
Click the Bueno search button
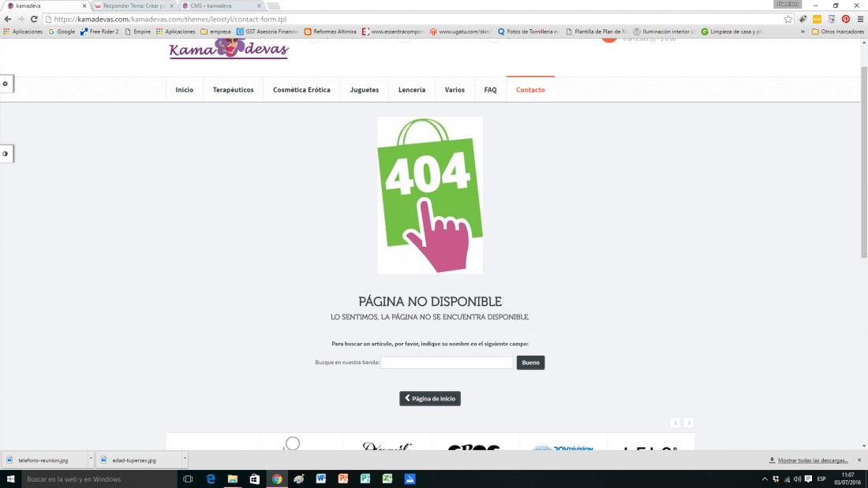coord(530,363)
